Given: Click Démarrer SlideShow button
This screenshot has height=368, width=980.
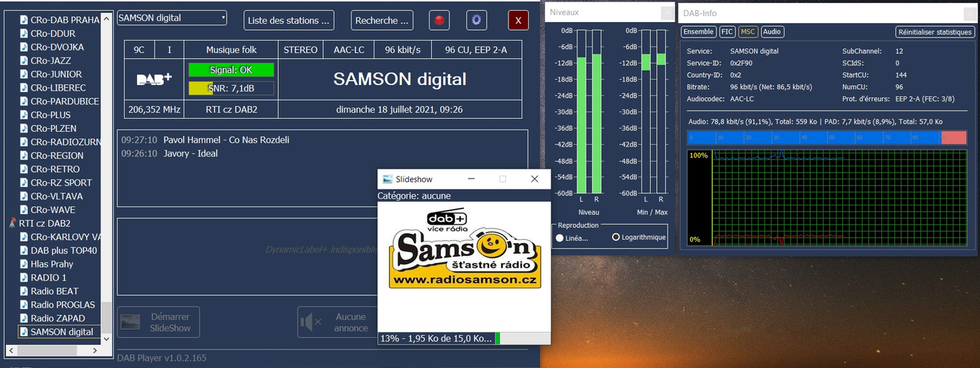Looking at the screenshot, I should coord(158,323).
